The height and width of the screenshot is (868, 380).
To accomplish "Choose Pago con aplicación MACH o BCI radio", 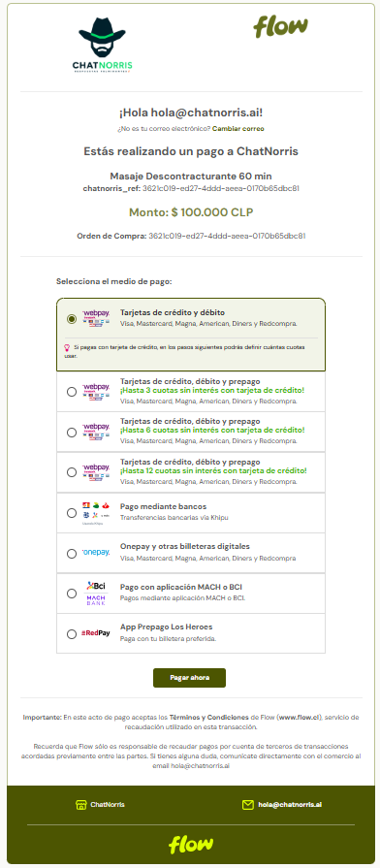I will pos(72,594).
